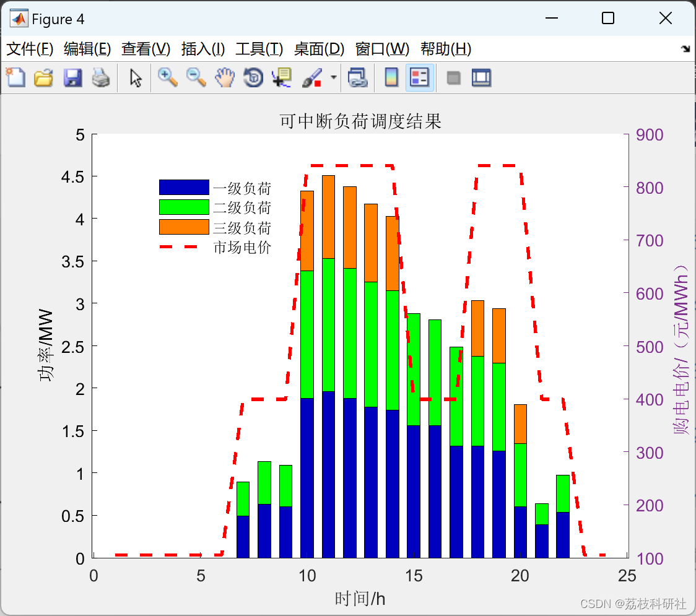Toggle the Insert Legend button off
The width and height of the screenshot is (696, 616).
coord(420,77)
